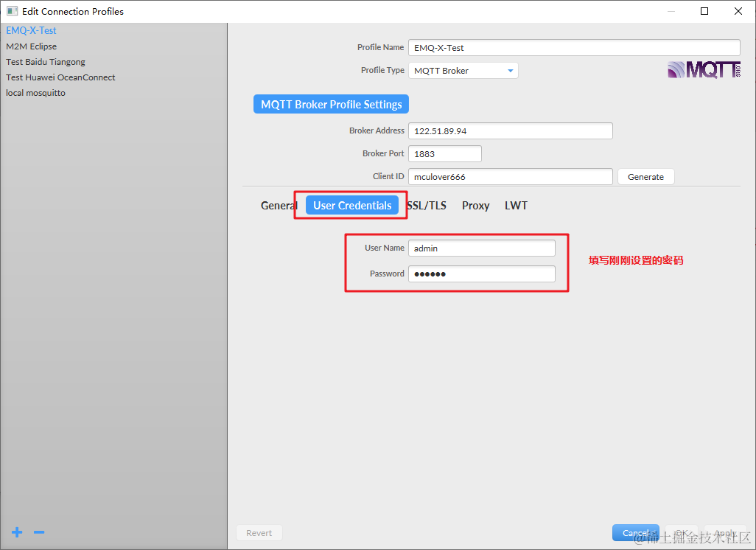Remove selected profile with minus icon

[x=39, y=532]
